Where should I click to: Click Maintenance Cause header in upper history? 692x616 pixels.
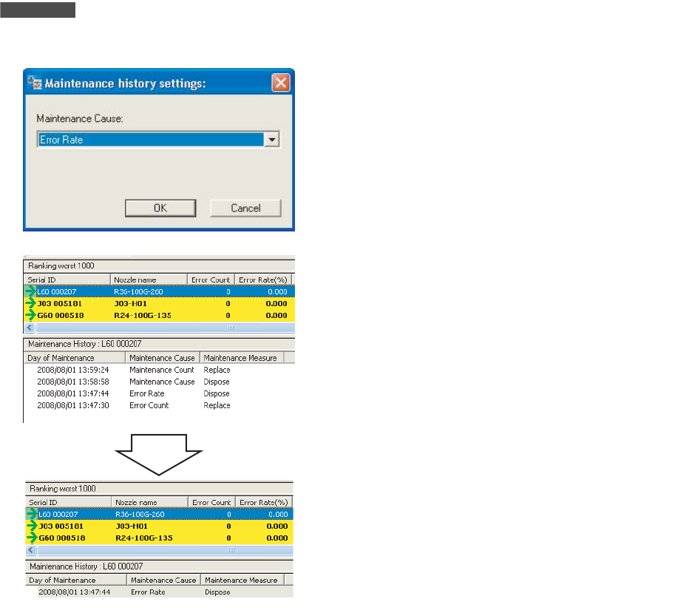[x=163, y=358]
